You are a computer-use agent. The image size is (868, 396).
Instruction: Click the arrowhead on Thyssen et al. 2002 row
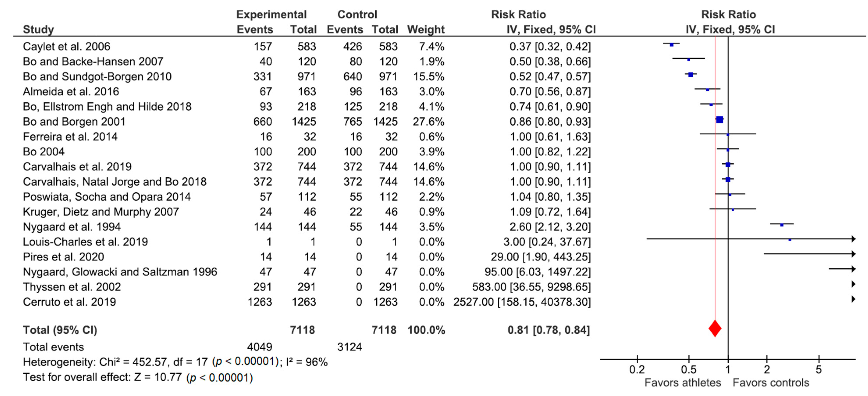853,284
